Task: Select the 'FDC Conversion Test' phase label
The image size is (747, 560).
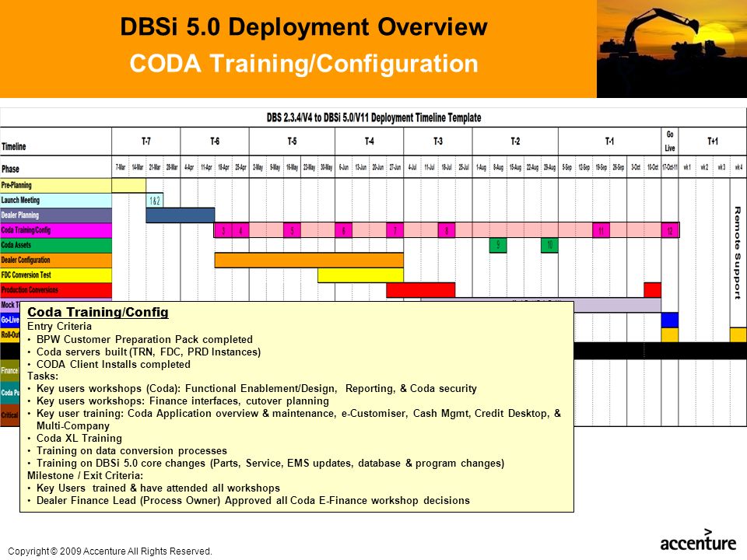Action: 56,275
